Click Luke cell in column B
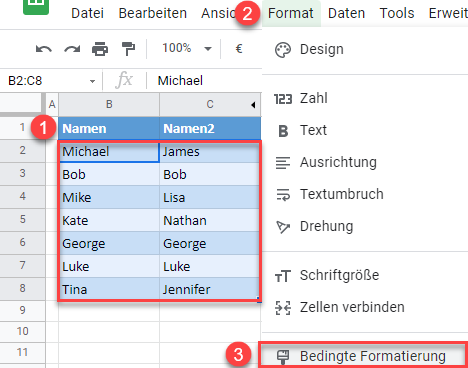 pyautogui.click(x=109, y=266)
